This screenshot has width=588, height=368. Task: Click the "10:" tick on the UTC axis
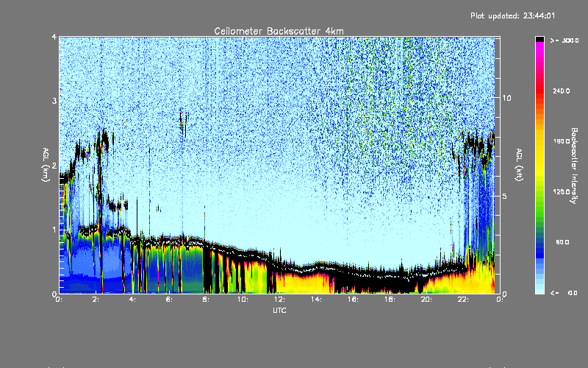click(x=243, y=300)
